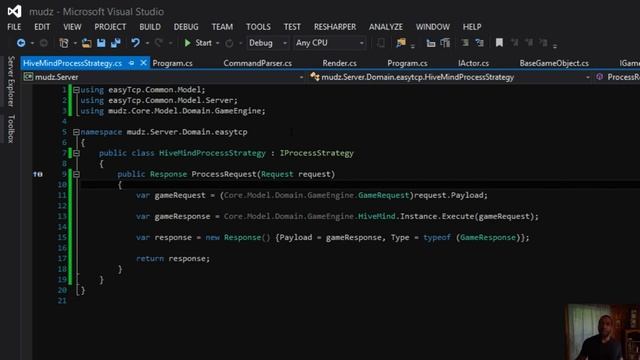Click the webcam video thumbnail
This screenshot has width=640, height=360.
pyautogui.click(x=602, y=332)
